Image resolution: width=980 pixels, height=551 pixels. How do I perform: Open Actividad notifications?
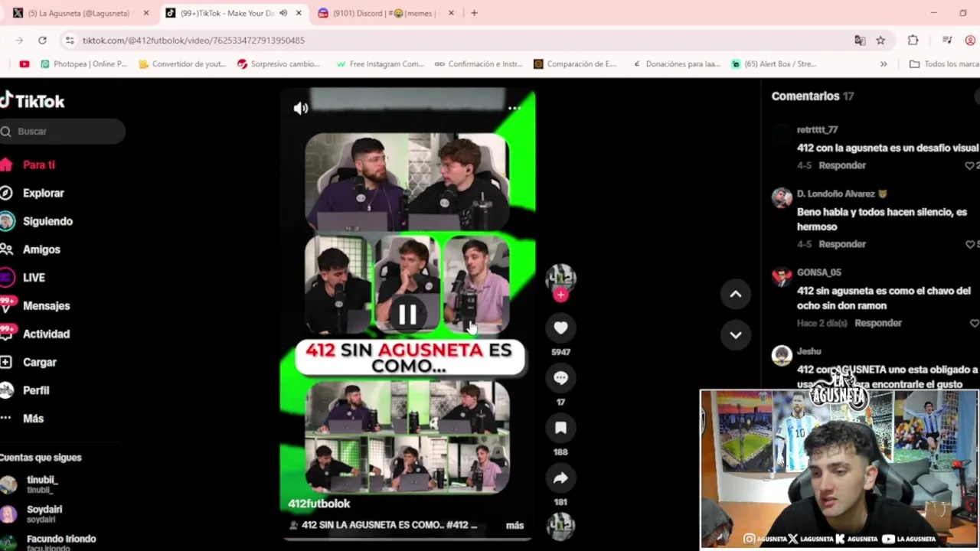[x=46, y=334]
